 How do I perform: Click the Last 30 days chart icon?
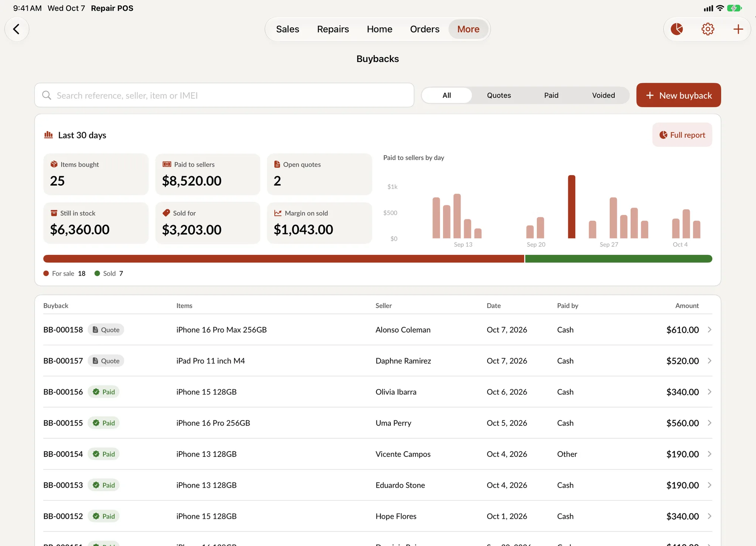tap(48, 135)
